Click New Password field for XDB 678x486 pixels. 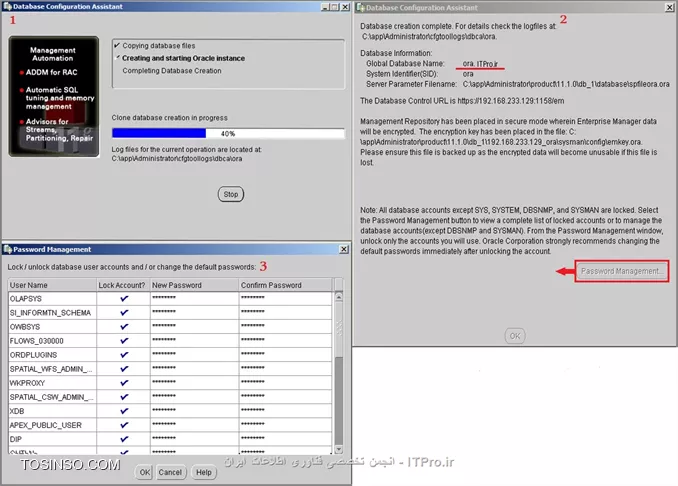[x=195, y=411]
